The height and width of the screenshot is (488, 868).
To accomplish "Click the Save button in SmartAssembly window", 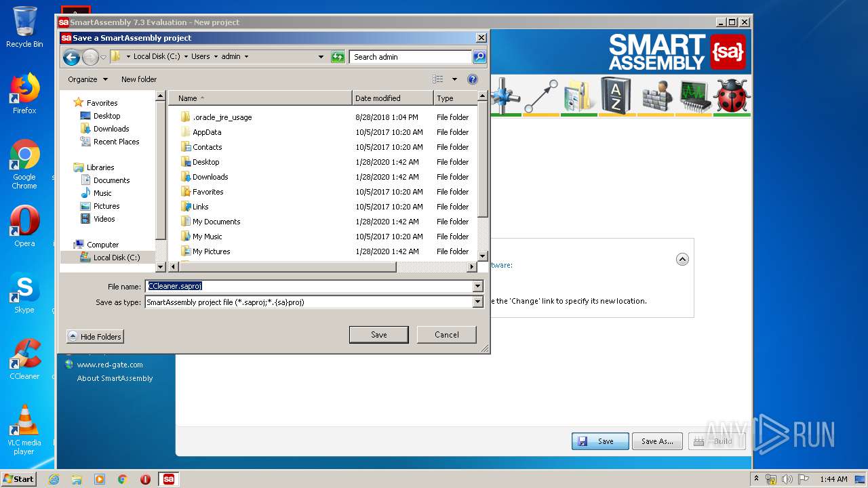I will coord(600,441).
